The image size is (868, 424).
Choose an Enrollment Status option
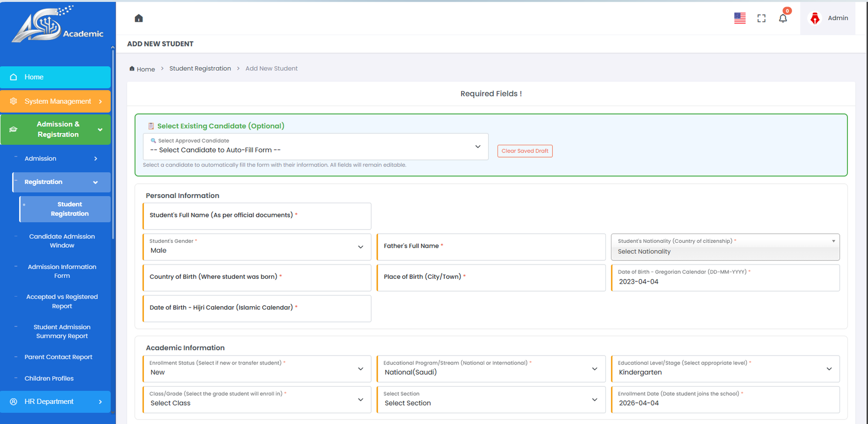257,369
